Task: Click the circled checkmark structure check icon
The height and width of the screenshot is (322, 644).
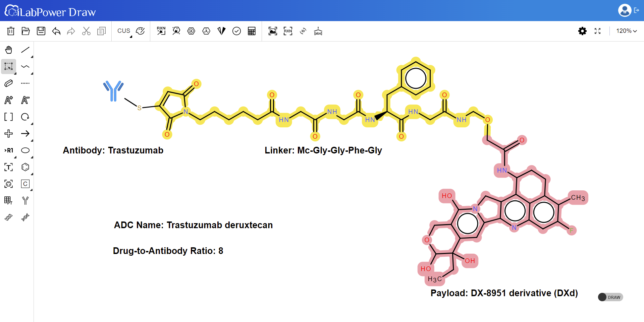Action: [x=236, y=31]
